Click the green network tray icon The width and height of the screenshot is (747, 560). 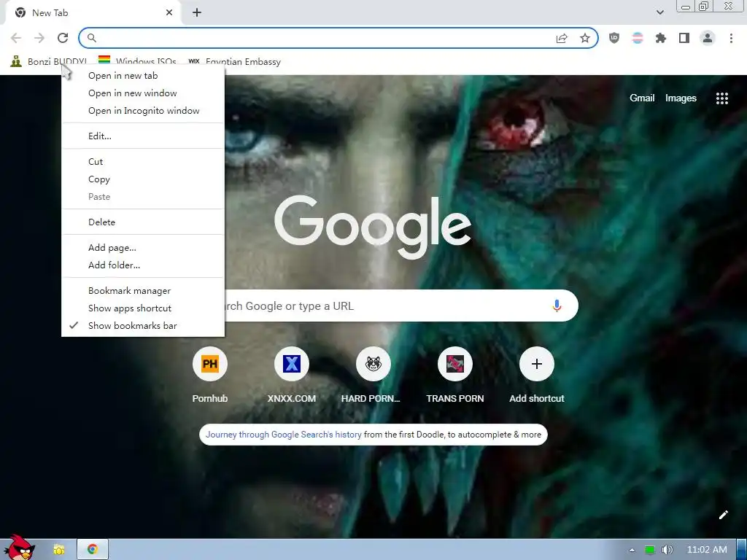tap(649, 550)
